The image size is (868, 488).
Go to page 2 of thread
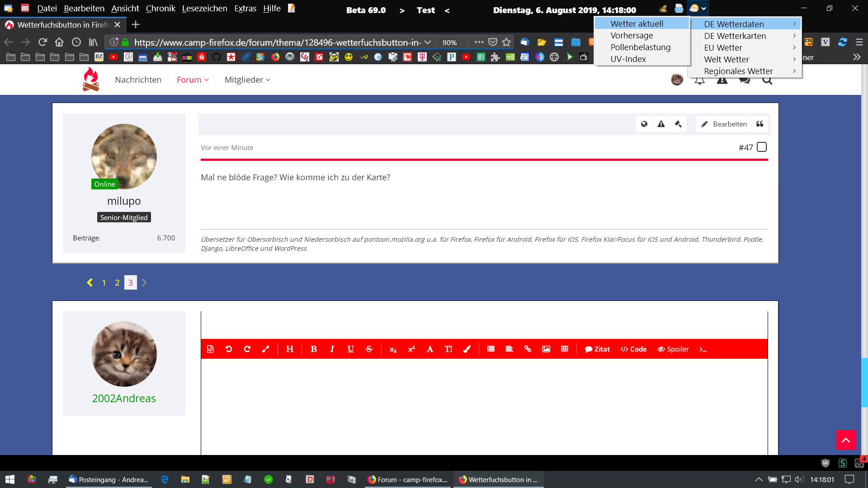pos(117,282)
